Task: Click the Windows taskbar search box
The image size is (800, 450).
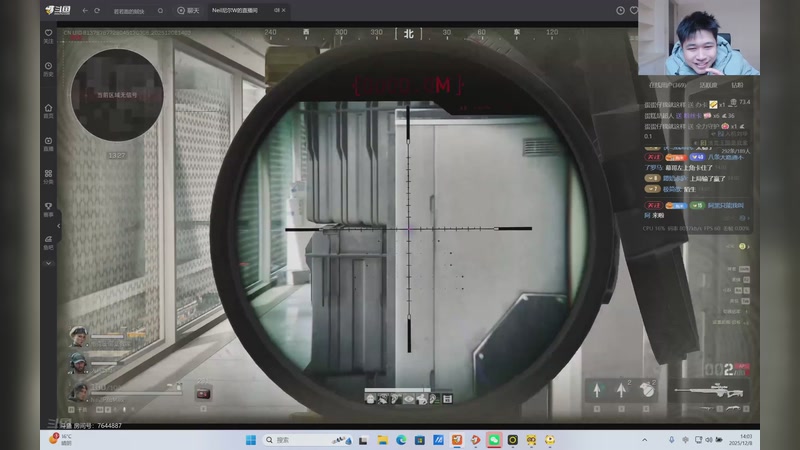Action: (x=307, y=440)
